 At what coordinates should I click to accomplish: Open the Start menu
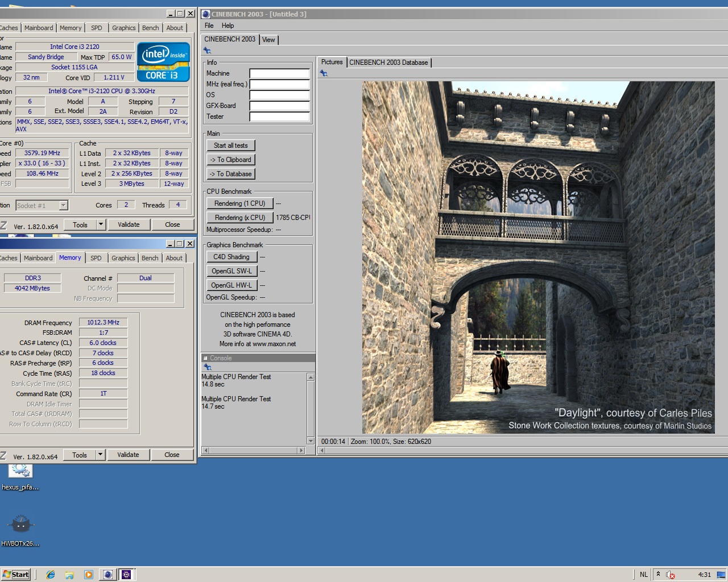tap(16, 574)
